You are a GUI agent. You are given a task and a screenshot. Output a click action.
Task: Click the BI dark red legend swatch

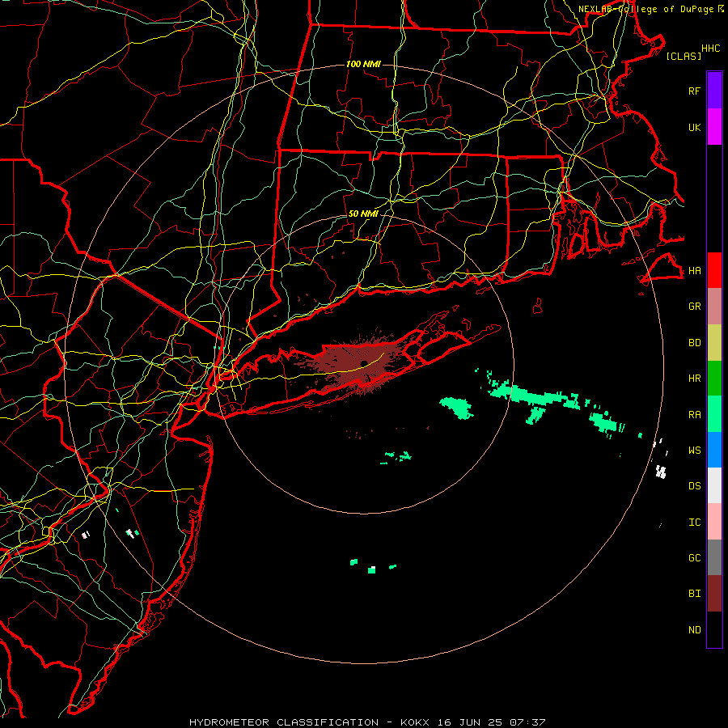point(714,594)
